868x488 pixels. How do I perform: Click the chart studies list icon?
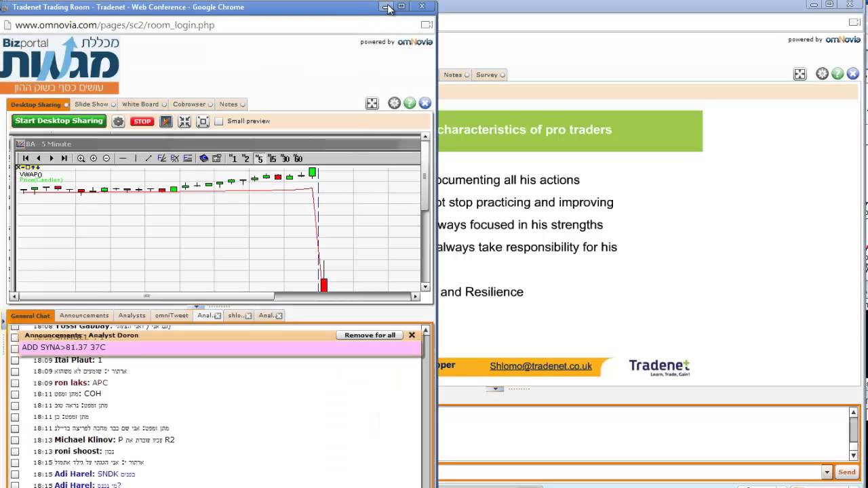[x=188, y=159]
